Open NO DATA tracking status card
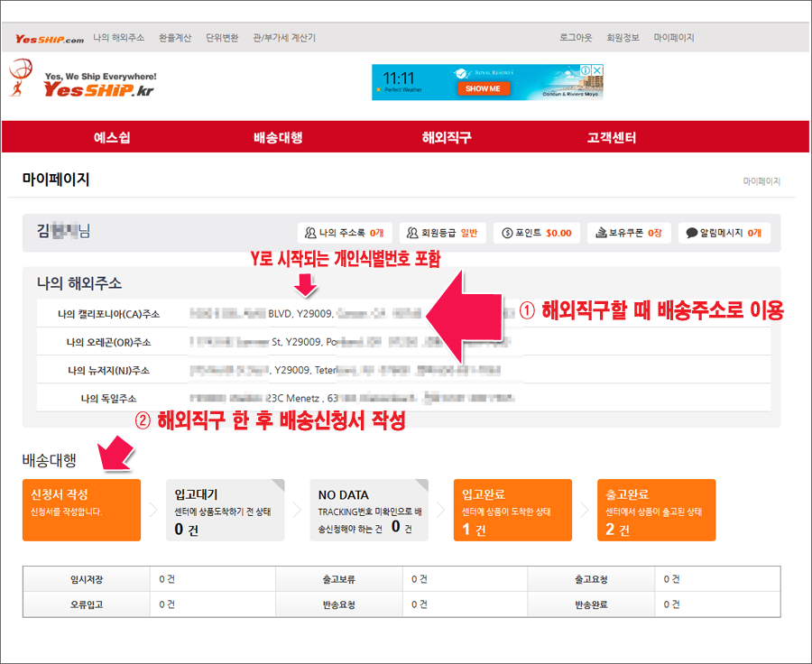The image size is (812, 664). [x=369, y=510]
